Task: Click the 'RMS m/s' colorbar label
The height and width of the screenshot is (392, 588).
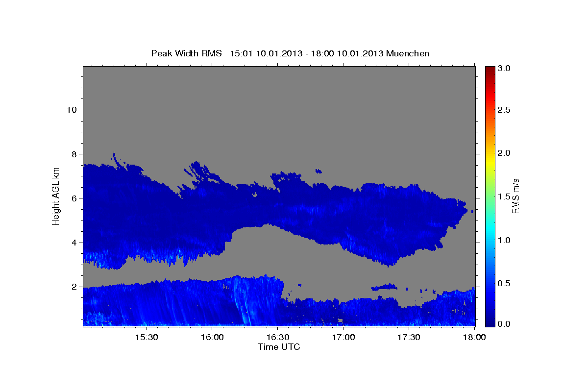Action: coord(515,196)
